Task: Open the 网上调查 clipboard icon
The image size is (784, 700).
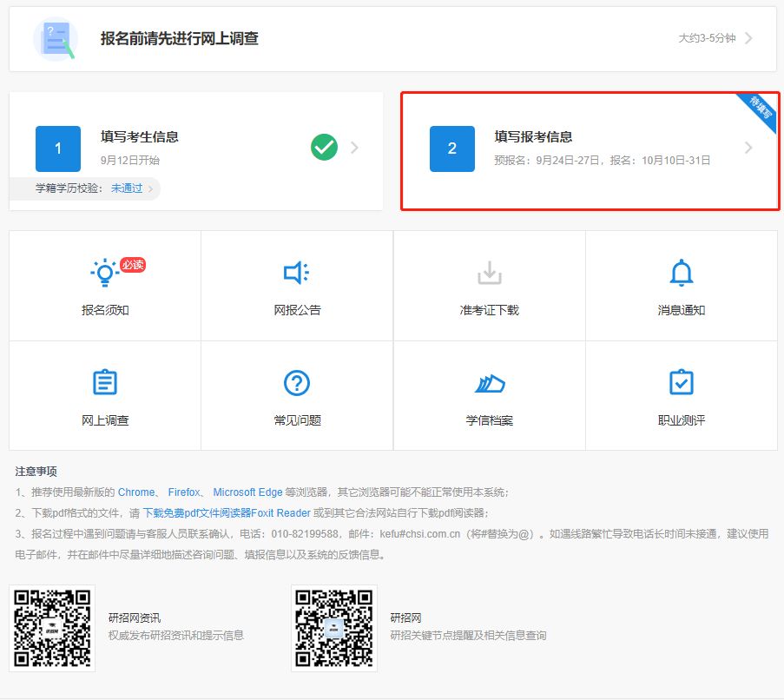Action: [x=105, y=382]
